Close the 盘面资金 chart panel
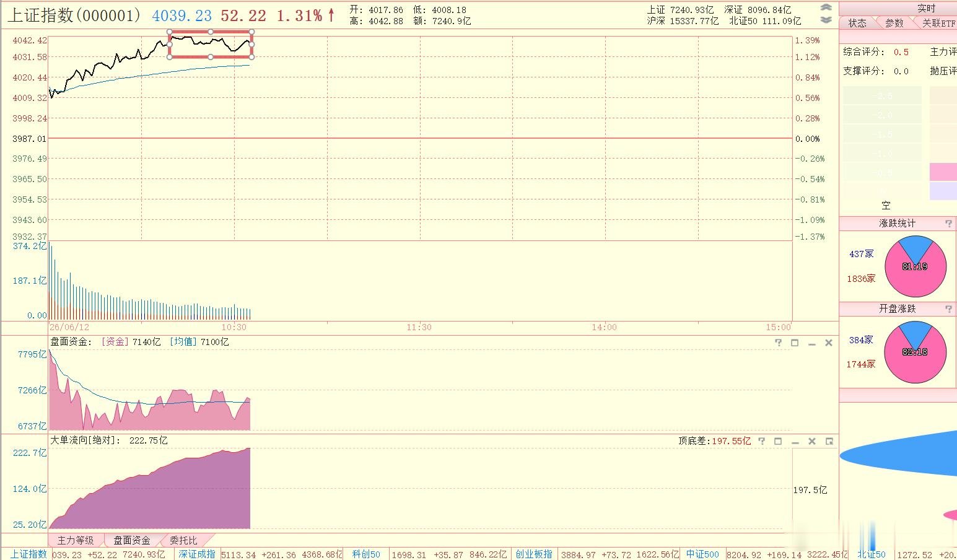The height and width of the screenshot is (560, 957). pyautogui.click(x=828, y=343)
